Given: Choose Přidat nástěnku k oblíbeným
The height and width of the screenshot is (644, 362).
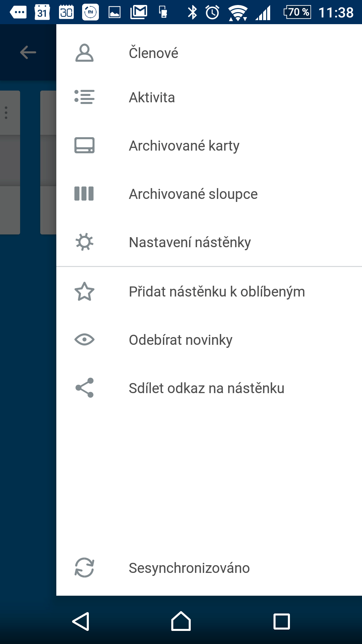Looking at the screenshot, I should [217, 292].
